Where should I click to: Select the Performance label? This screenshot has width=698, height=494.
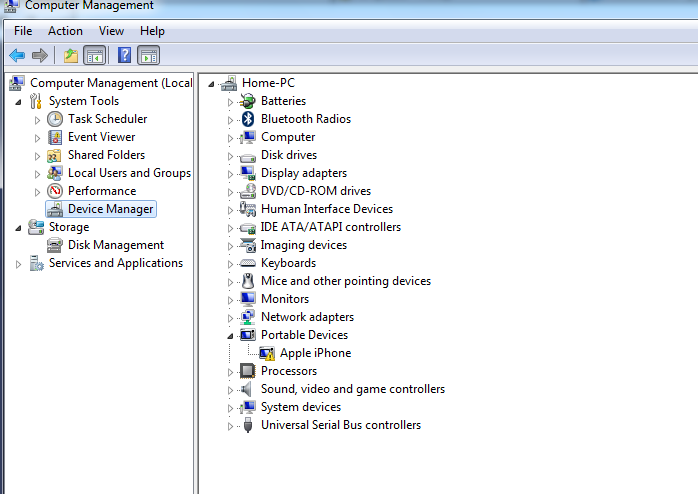tap(102, 191)
